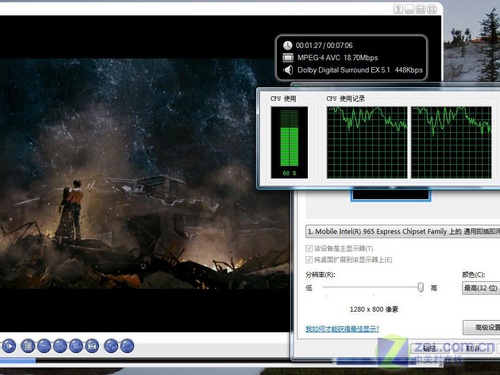Open the Mobile Intel 965 Express display dropdown
500x375 pixels.
coord(403,232)
